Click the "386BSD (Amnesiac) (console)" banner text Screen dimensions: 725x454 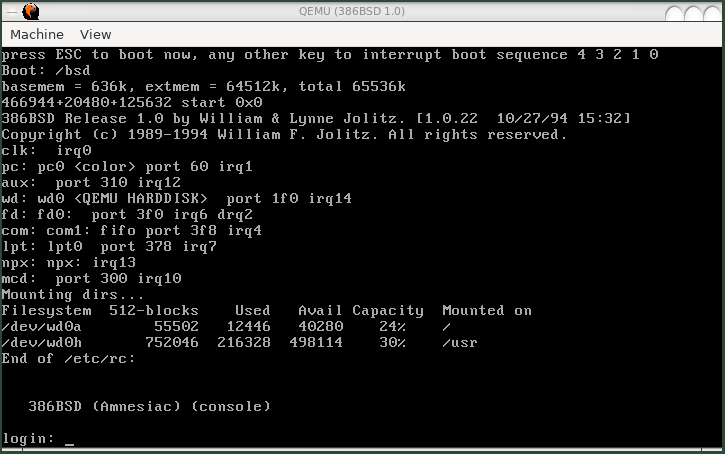tap(149, 406)
